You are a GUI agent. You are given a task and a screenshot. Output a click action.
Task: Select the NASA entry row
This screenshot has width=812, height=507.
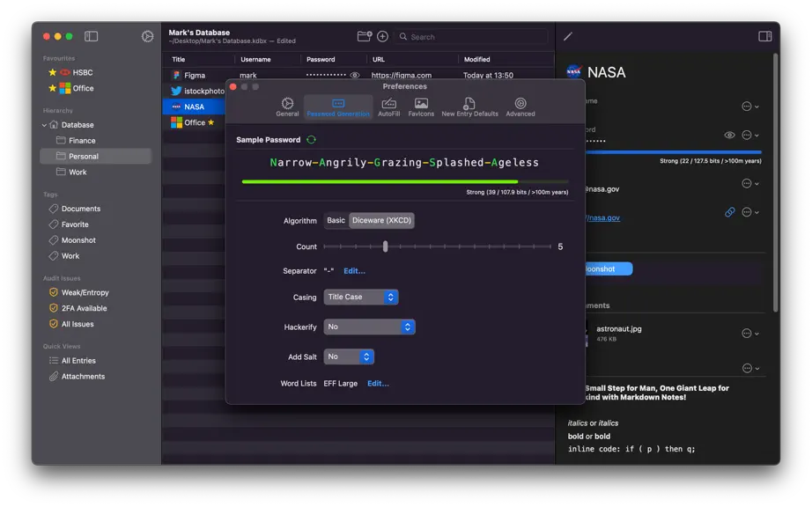click(195, 107)
